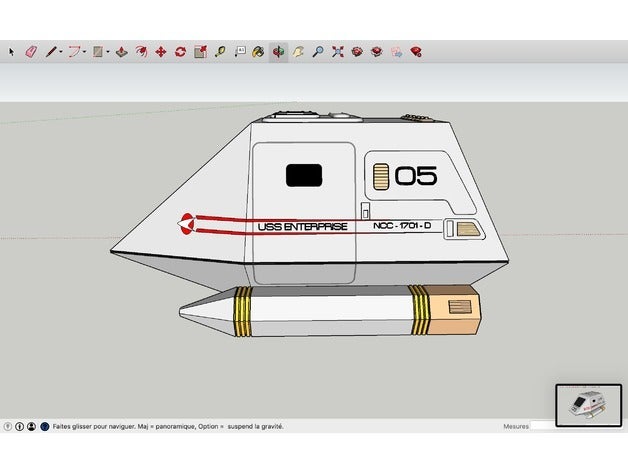Click the black window on the shuttle door

click(304, 175)
